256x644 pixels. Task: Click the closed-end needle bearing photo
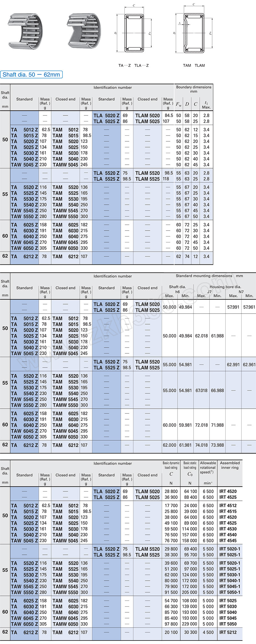85,31
